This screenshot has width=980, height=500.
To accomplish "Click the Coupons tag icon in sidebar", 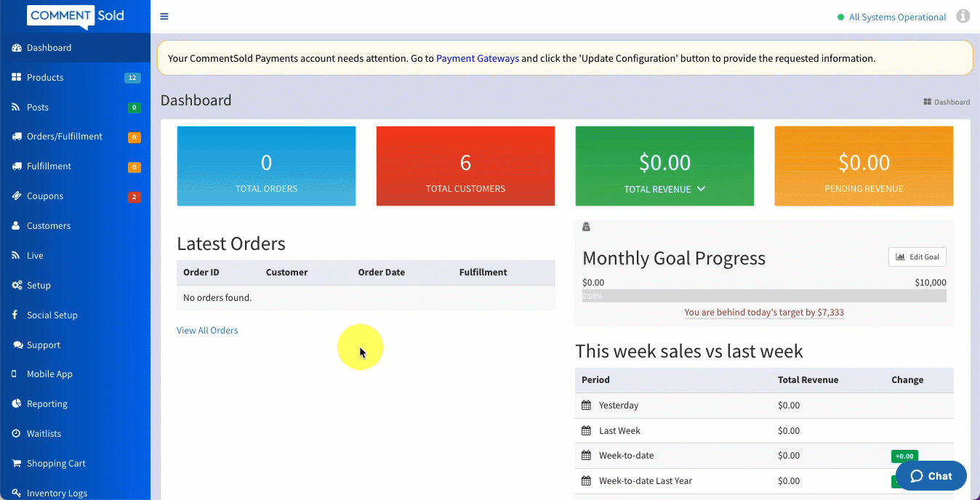I will [x=16, y=196].
